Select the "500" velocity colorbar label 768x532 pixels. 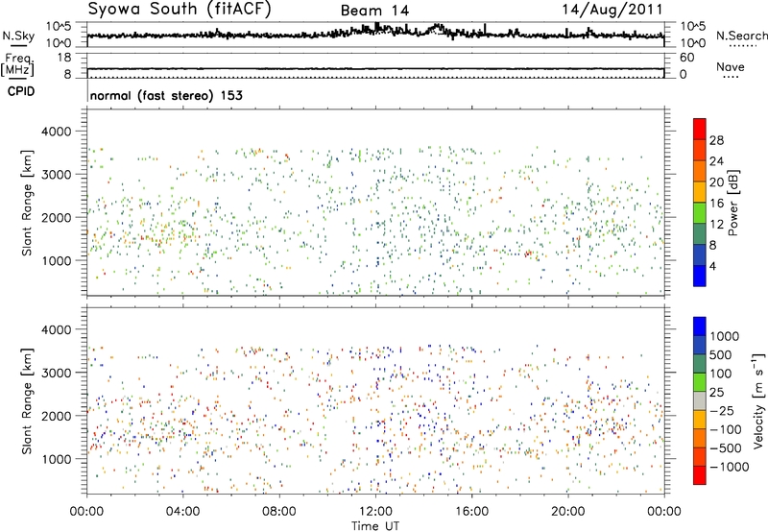pos(721,355)
